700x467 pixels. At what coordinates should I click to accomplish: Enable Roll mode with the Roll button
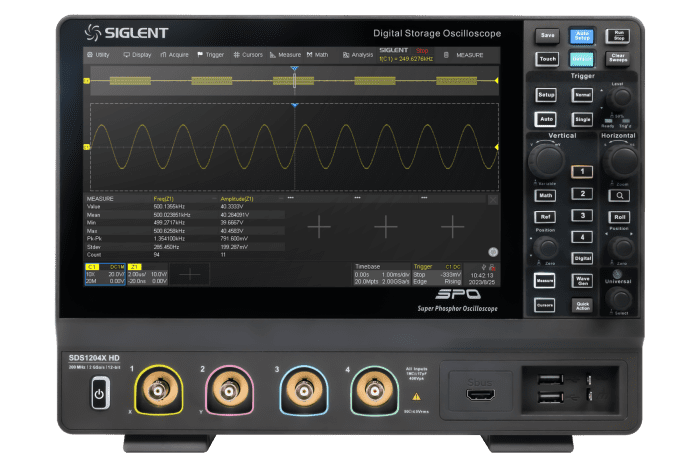pyautogui.click(x=619, y=215)
